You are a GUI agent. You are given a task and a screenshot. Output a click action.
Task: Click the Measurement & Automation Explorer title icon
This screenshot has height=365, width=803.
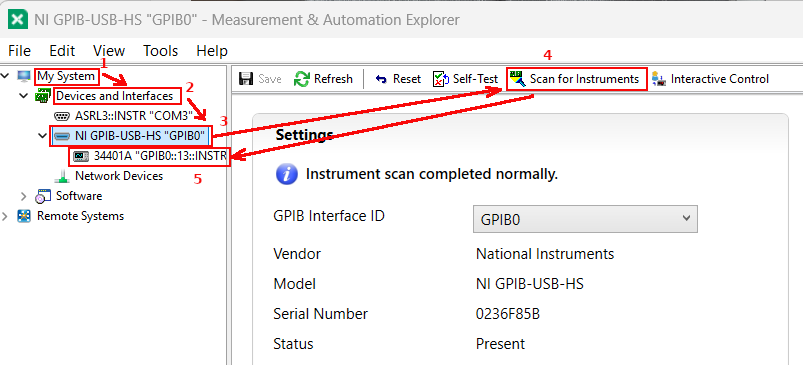click(x=17, y=20)
